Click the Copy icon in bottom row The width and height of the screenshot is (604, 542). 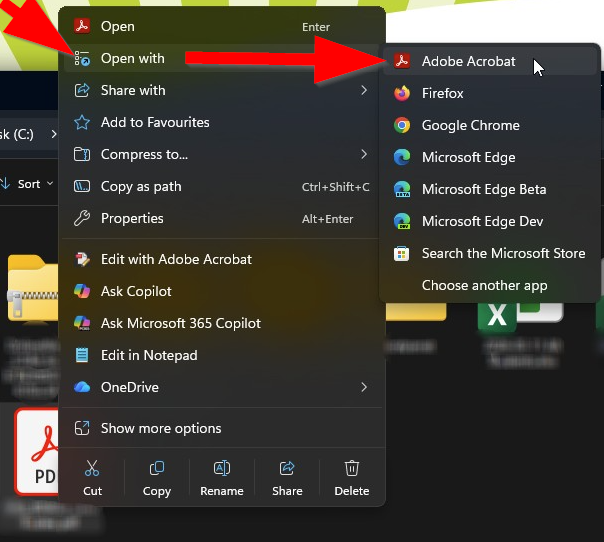click(x=157, y=469)
